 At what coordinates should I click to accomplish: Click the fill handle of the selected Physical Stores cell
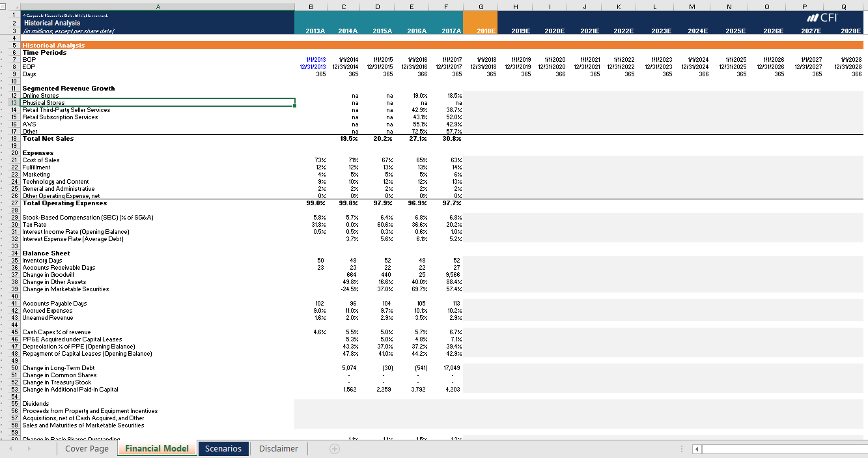[294, 106]
